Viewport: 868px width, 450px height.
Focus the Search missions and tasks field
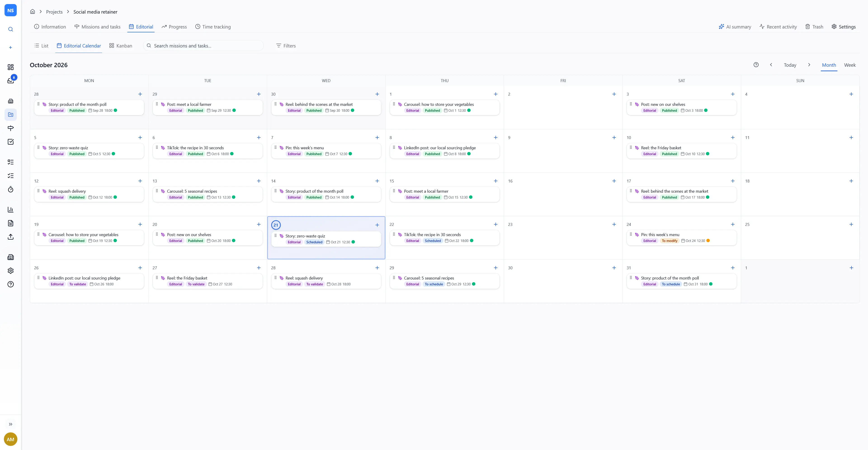point(203,46)
